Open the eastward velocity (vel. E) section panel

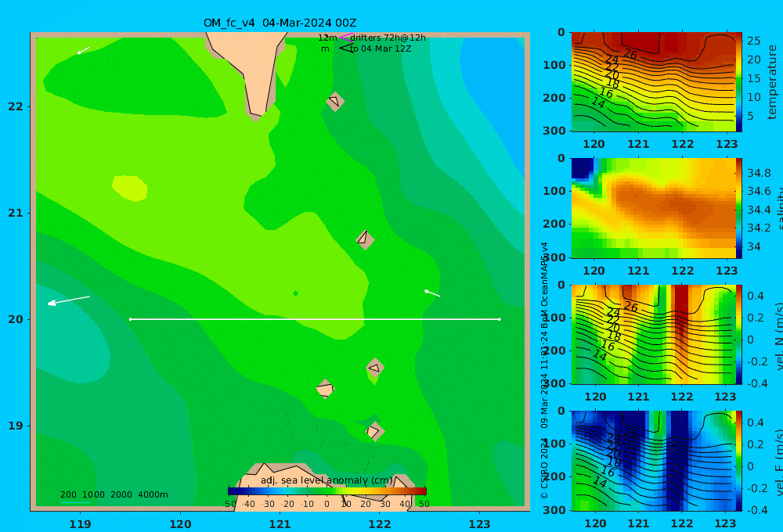coord(653,461)
